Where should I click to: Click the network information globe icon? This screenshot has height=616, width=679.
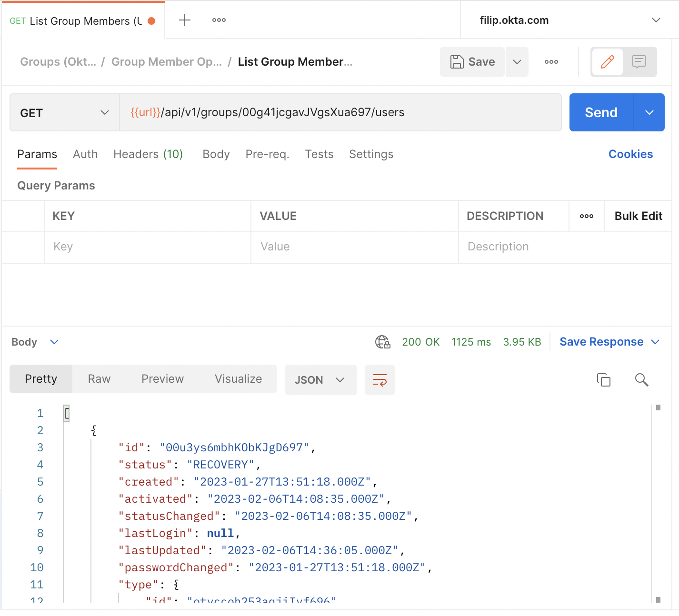coord(382,342)
